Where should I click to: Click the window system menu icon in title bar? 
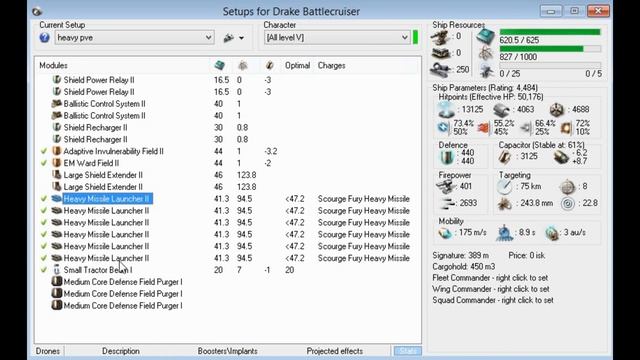(x=37, y=11)
